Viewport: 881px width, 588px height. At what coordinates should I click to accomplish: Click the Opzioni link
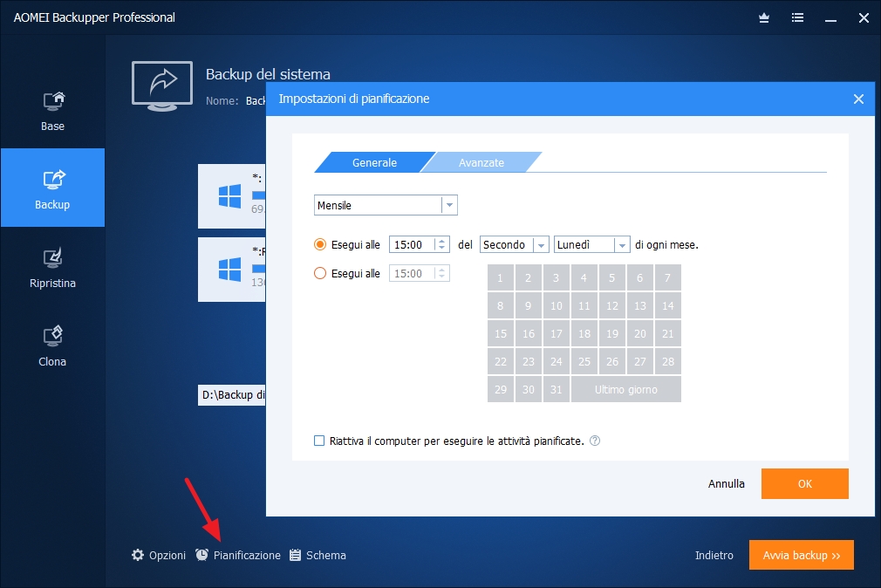tap(167, 556)
